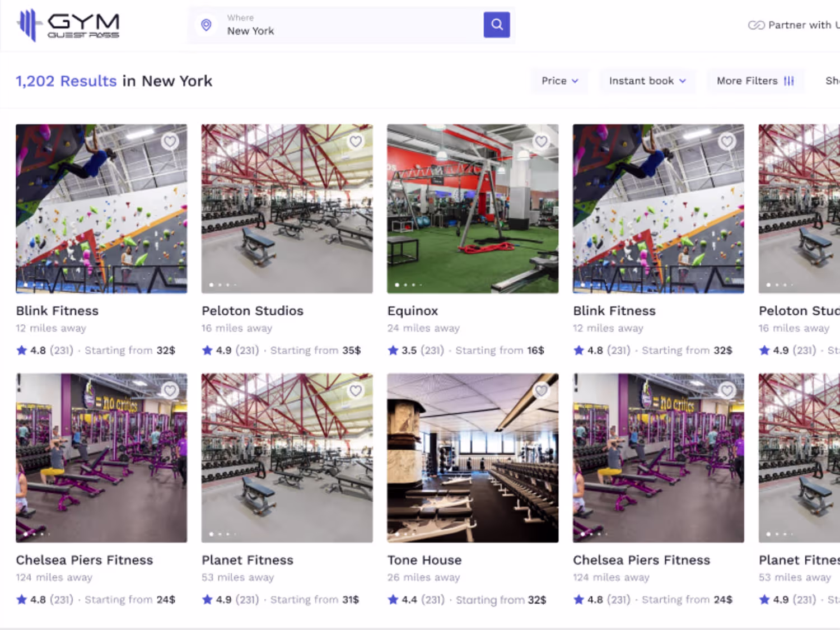Save Tone House using its heart icon
This screenshot has width=840, height=630.
point(541,390)
